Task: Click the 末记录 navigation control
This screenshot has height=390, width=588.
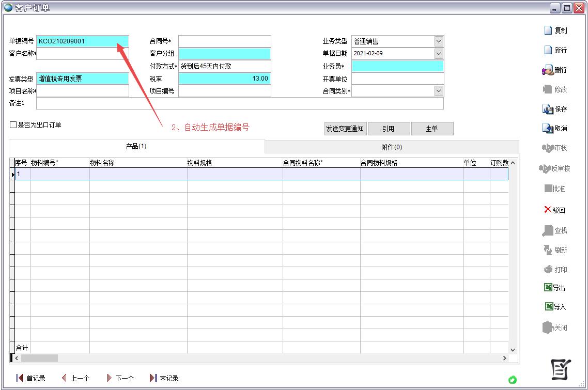Action: point(164,378)
